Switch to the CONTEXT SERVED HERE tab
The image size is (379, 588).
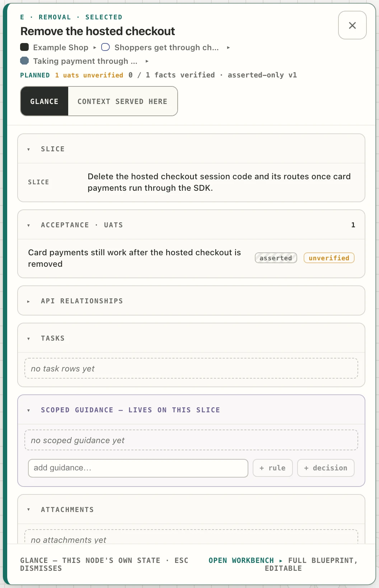click(122, 101)
